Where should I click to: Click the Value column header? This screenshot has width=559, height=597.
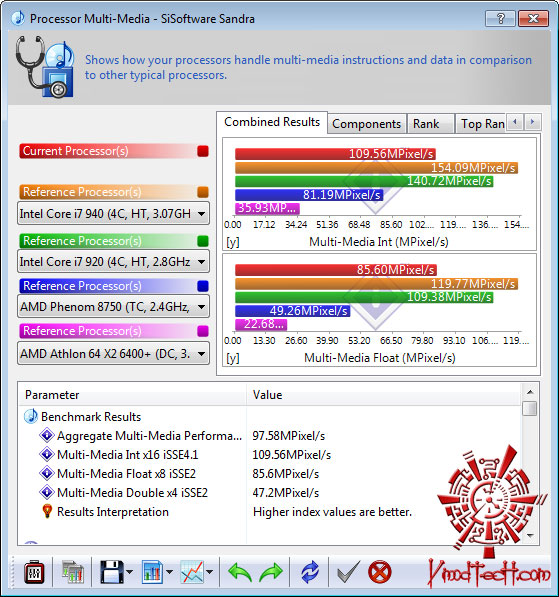(x=384, y=395)
